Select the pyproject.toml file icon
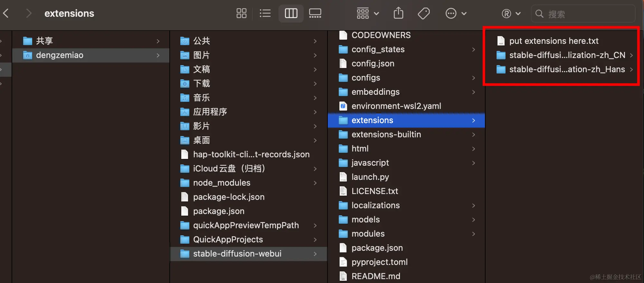The width and height of the screenshot is (644, 283). point(343,262)
